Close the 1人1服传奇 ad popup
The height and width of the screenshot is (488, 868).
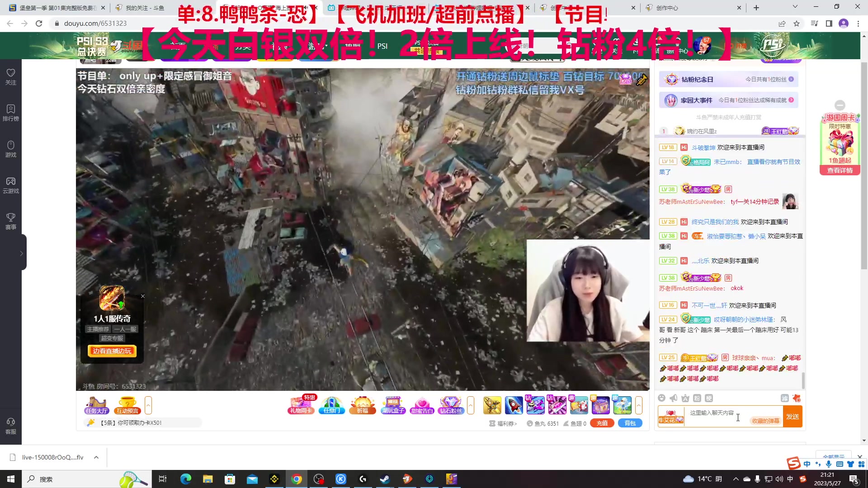[142, 296]
